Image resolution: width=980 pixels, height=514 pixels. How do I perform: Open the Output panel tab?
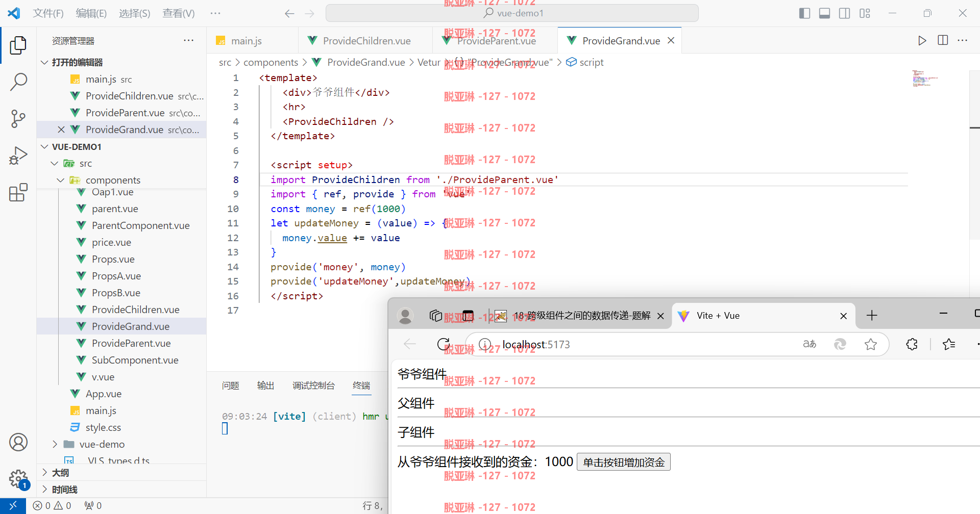(265, 385)
